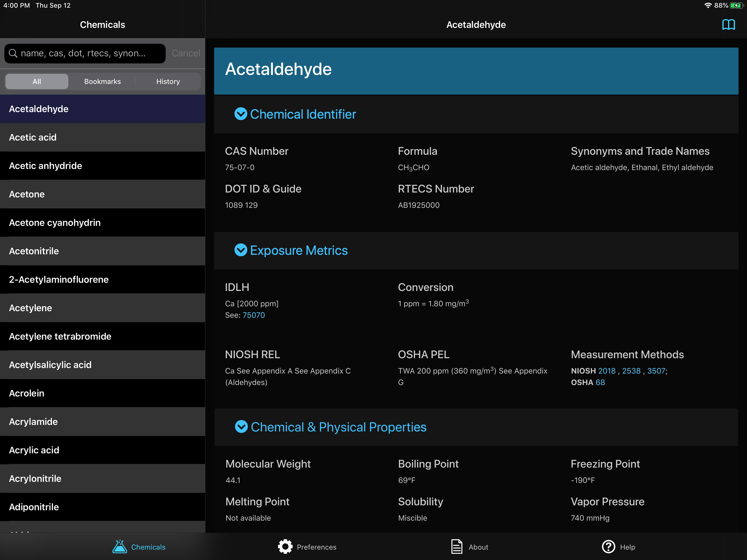Collapse the Chemical Identifier section

pos(241,114)
